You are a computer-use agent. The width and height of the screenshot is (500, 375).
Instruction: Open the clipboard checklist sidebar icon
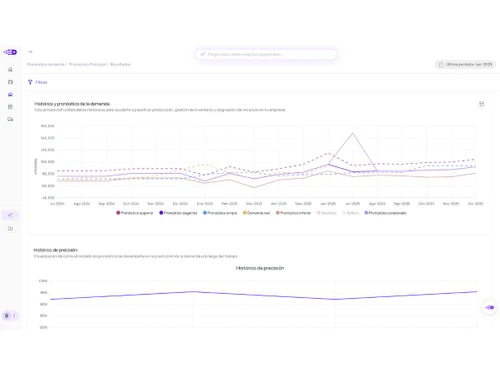pyautogui.click(x=10, y=107)
